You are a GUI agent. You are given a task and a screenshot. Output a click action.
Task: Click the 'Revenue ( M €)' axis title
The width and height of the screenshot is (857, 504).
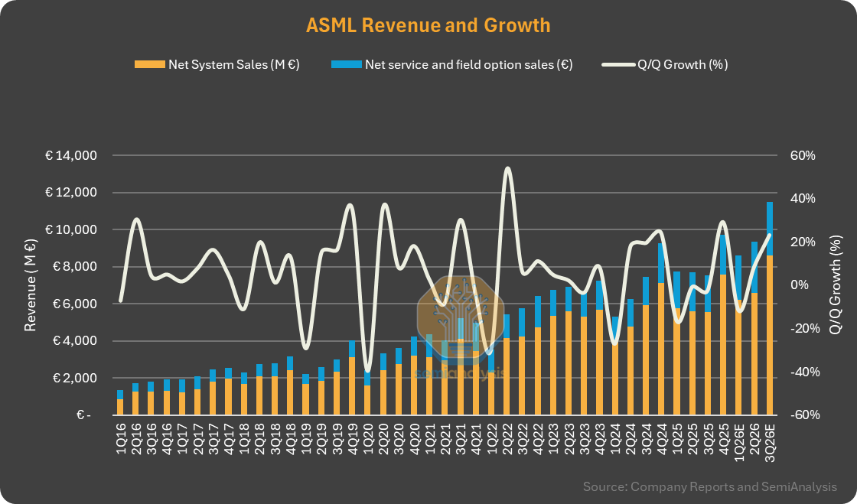(30, 285)
